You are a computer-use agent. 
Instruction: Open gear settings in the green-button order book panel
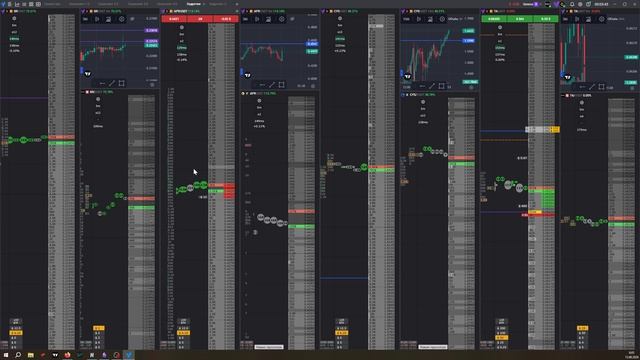(500, 27)
